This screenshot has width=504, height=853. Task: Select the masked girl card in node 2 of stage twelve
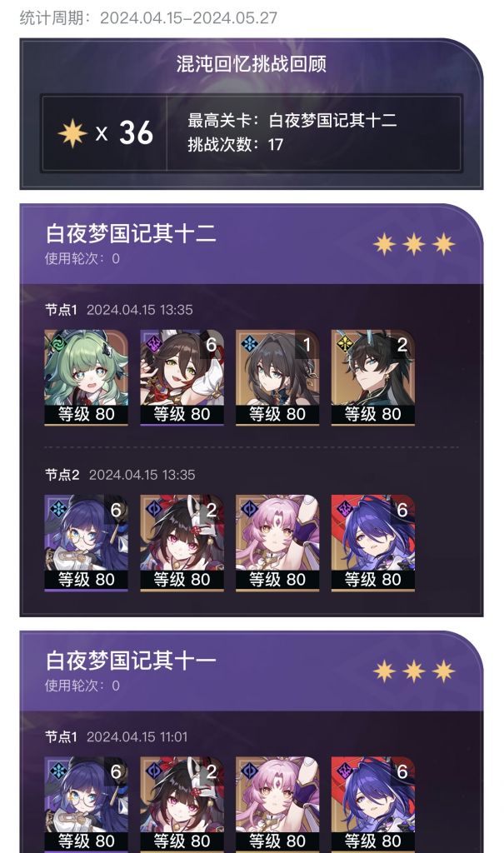182,542
